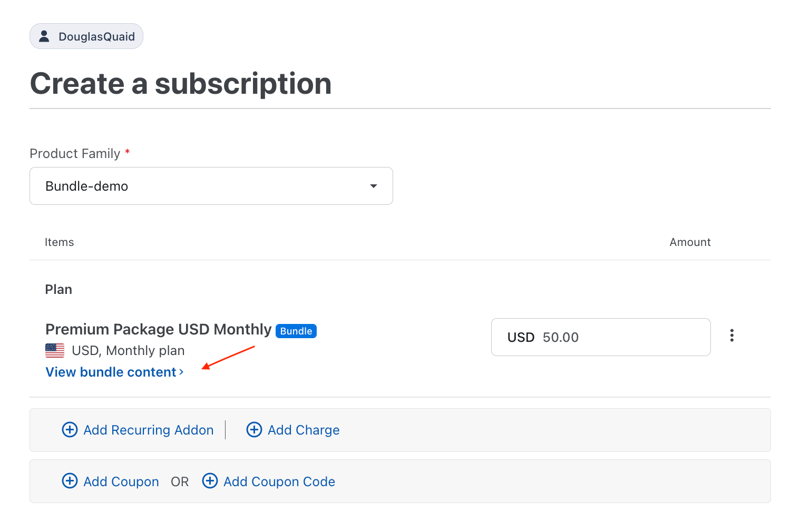Click the user avatar icon beside DouglasQuaid
The height and width of the screenshot is (532, 801).
[44, 36]
